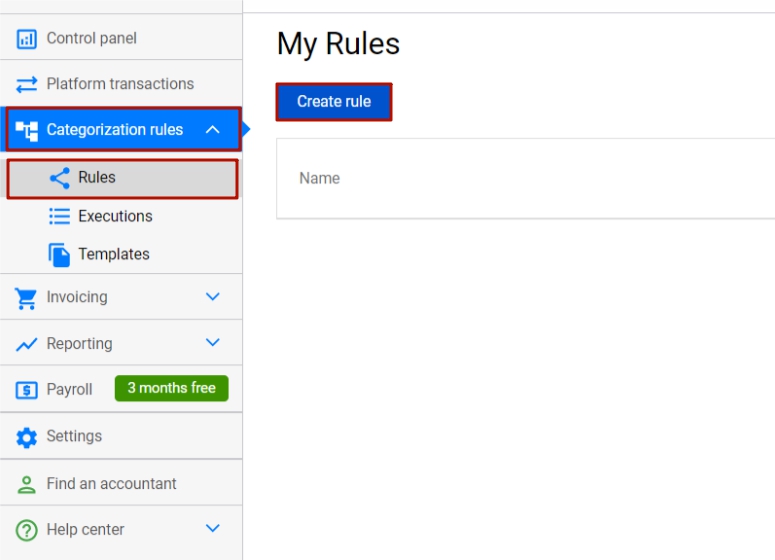Click the Name column header

(320, 178)
